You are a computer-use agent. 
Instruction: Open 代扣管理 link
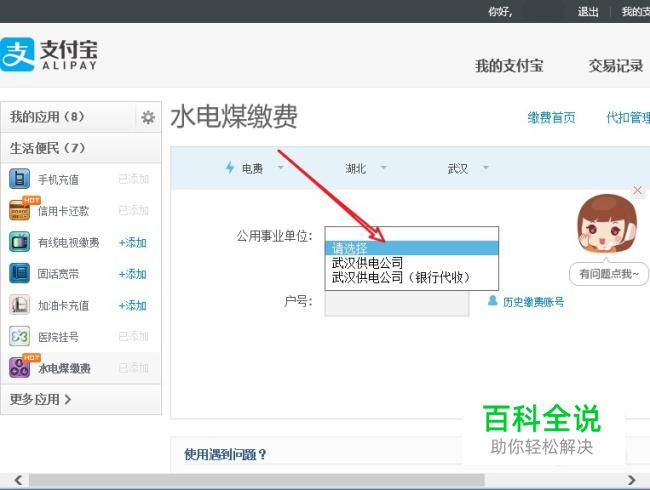(x=628, y=118)
